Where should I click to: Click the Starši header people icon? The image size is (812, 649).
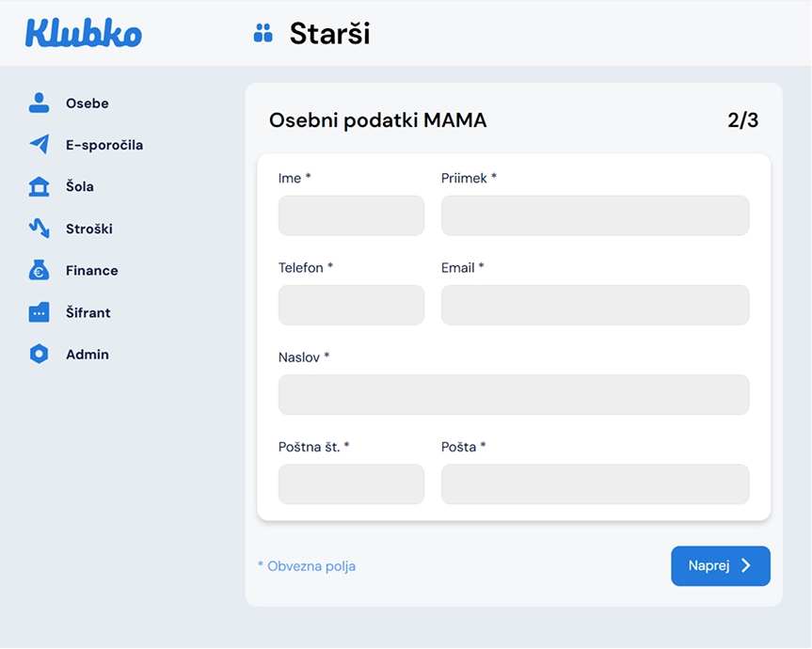pos(263,34)
